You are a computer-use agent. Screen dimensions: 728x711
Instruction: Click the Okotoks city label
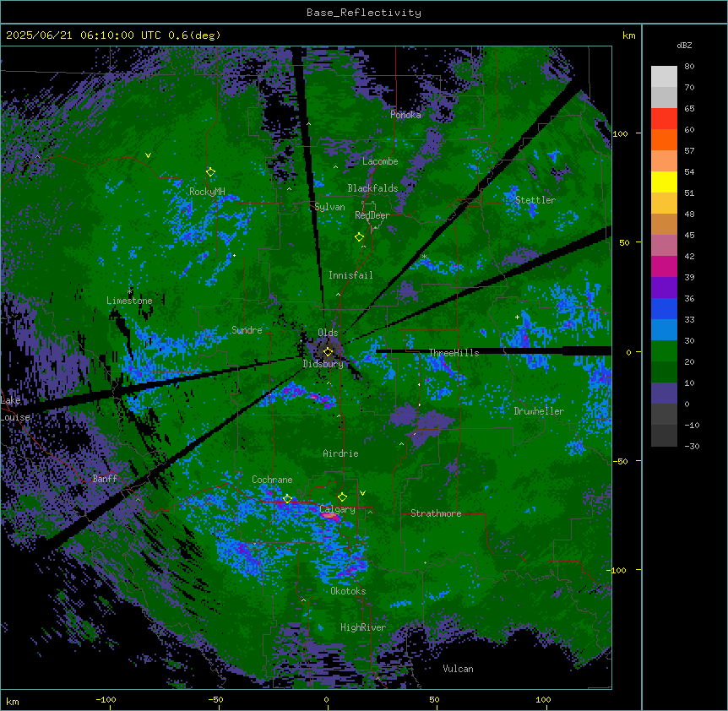(348, 591)
